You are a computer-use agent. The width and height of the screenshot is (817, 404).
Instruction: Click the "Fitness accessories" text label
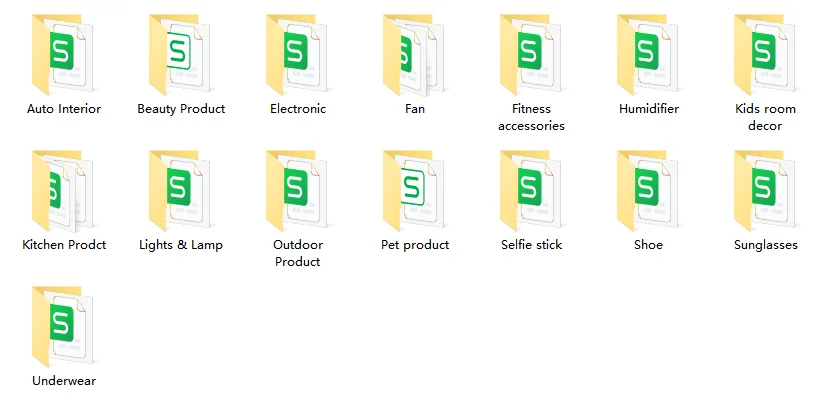[x=531, y=117]
